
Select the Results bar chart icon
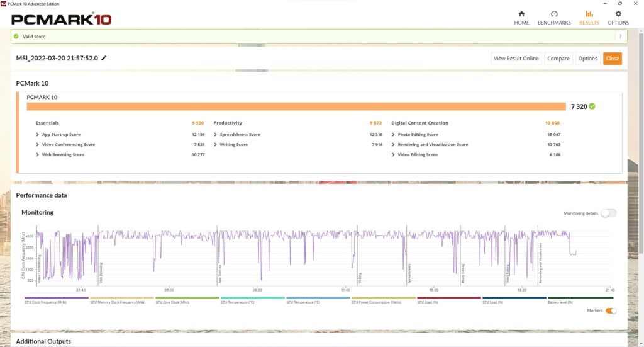[589, 14]
